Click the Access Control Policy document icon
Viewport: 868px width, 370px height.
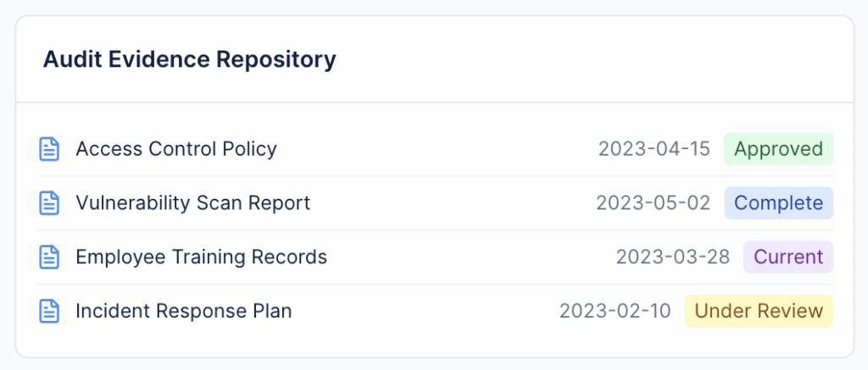pyautogui.click(x=50, y=149)
